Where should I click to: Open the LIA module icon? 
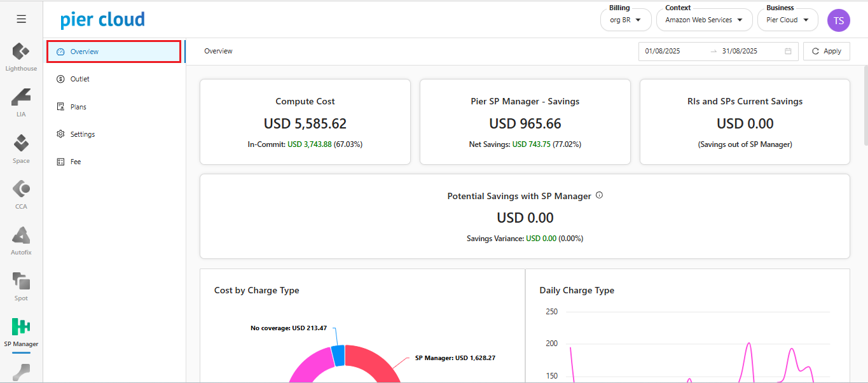point(21,97)
